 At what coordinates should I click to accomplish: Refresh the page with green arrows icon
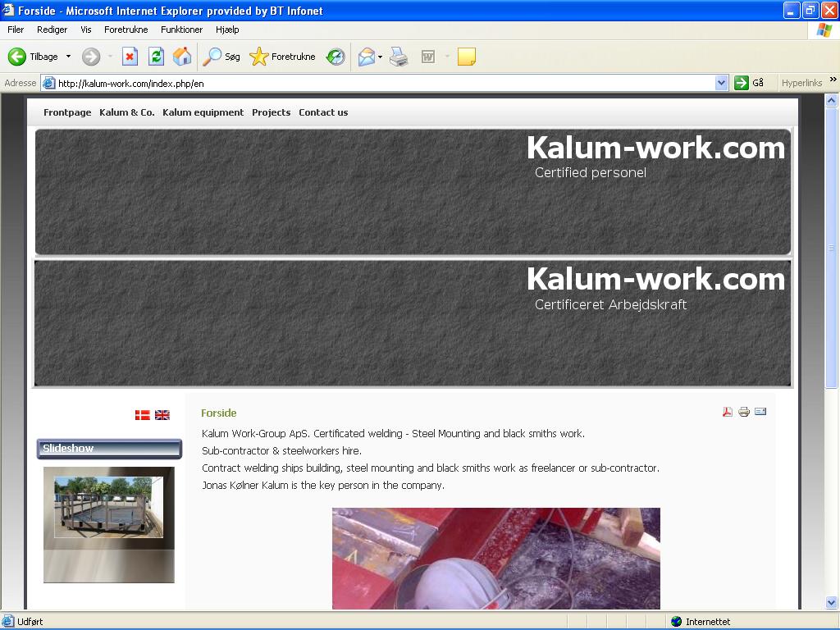[156, 57]
